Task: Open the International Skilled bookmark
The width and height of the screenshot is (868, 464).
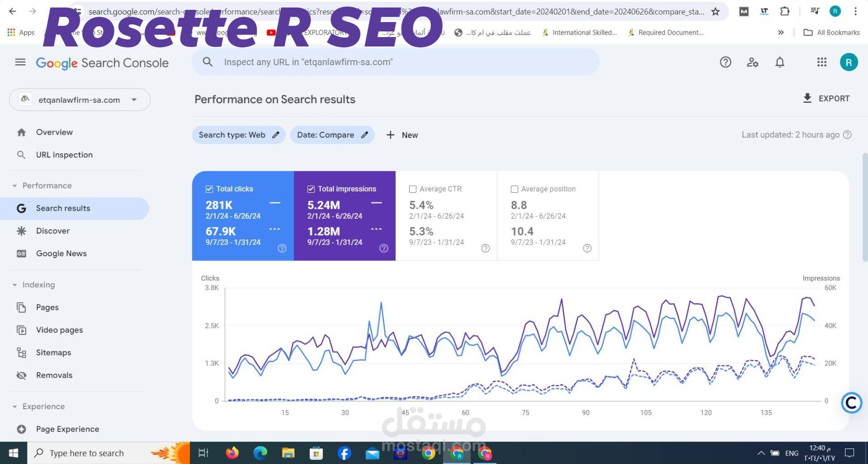Action: 579,32
